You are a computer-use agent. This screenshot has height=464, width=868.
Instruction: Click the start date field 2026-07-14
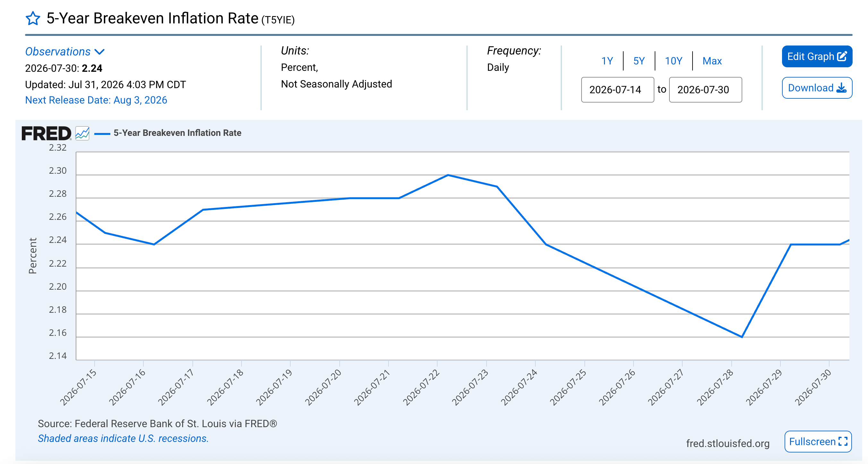(x=618, y=90)
